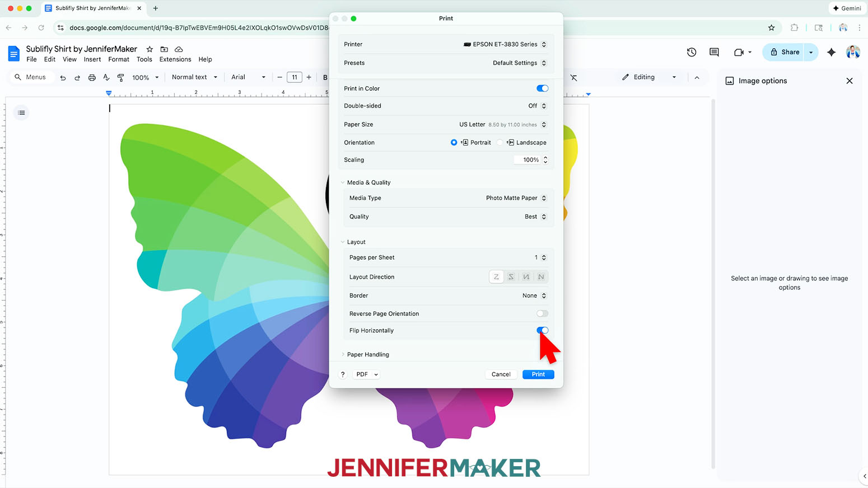Click the Google Docs home icon
Screen dimensions: 868x488
[13, 54]
